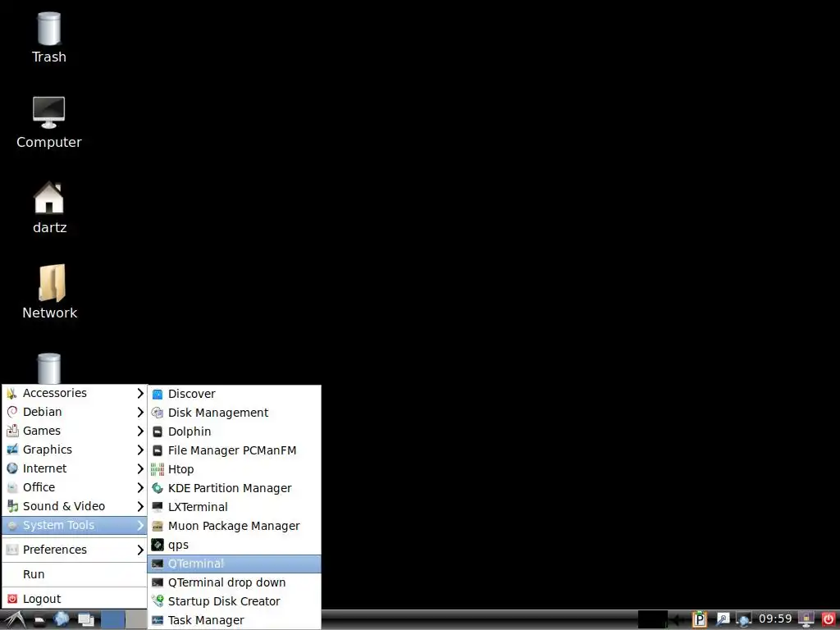Image resolution: width=840 pixels, height=630 pixels.
Task: Open the Computer desktop icon
Action: point(48,123)
